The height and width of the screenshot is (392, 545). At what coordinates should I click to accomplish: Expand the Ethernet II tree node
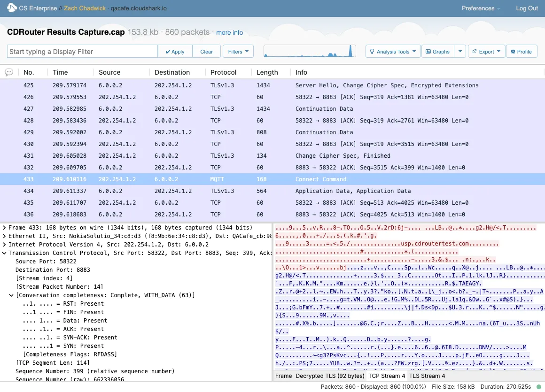point(5,236)
